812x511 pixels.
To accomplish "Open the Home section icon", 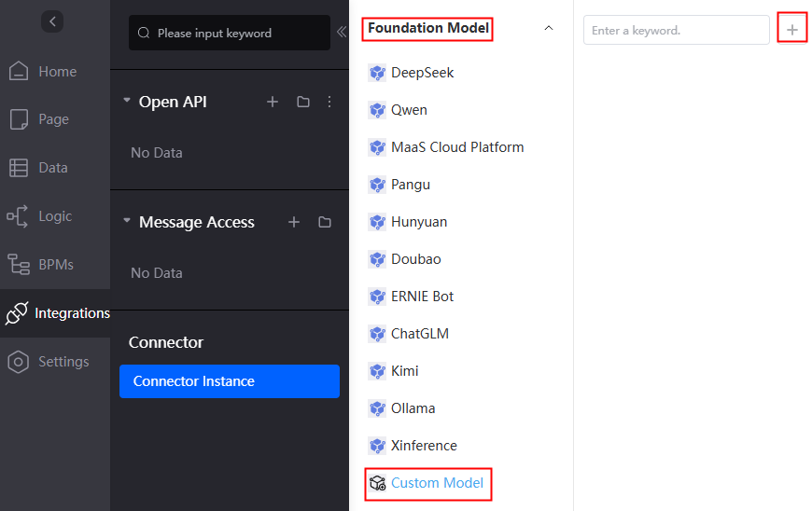I will pyautogui.click(x=19, y=71).
